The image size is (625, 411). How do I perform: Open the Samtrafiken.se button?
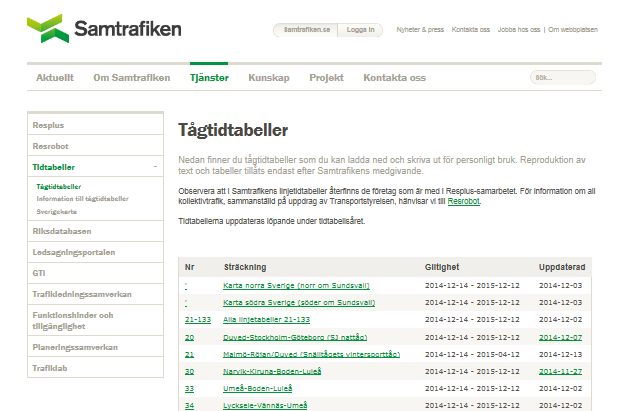pos(306,30)
